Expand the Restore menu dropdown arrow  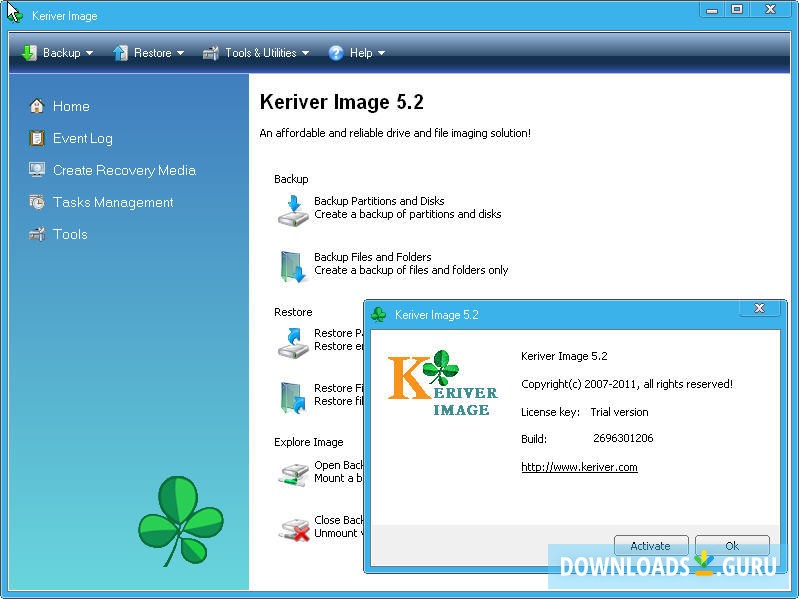point(180,53)
